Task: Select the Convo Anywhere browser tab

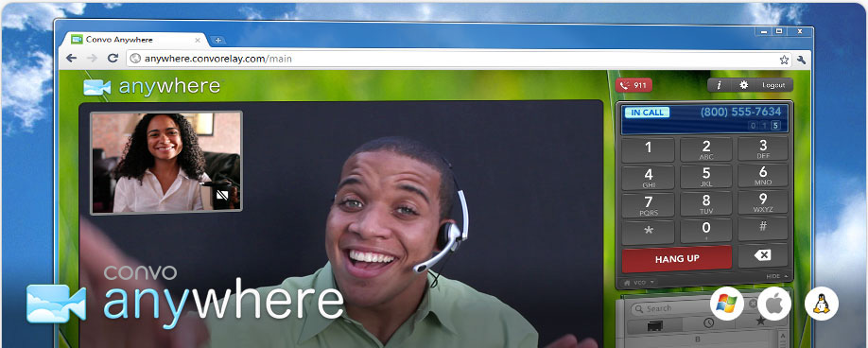Action: click(135, 40)
